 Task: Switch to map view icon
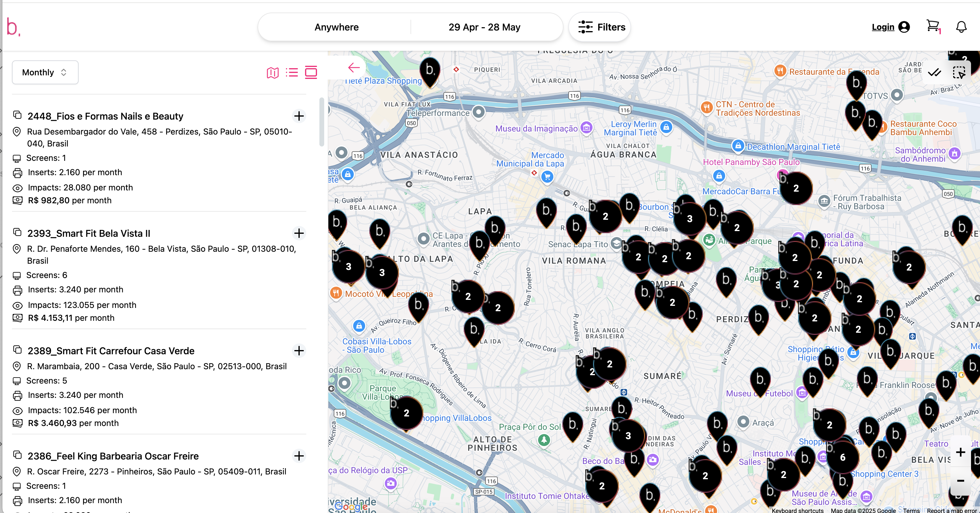pyautogui.click(x=272, y=72)
